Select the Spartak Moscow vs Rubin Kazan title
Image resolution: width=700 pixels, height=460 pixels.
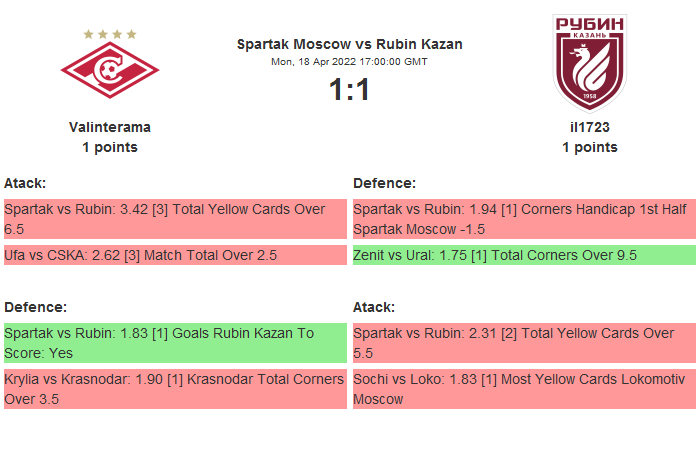pyautogui.click(x=349, y=44)
